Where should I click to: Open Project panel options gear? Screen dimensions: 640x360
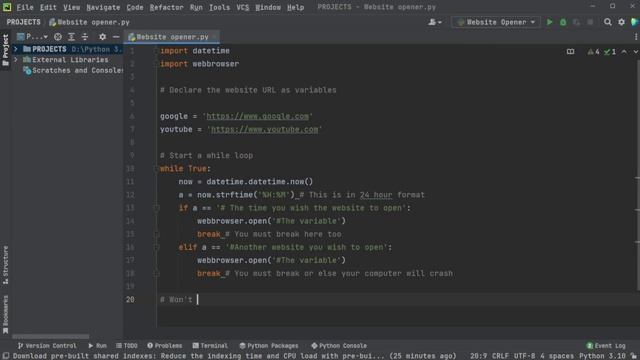click(102, 37)
